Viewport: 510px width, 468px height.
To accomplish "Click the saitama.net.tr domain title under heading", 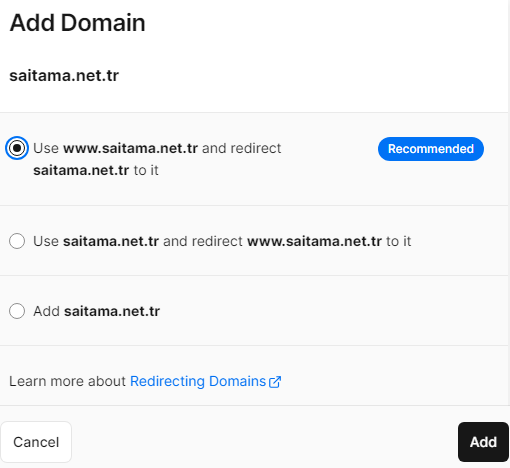I will coord(64,76).
